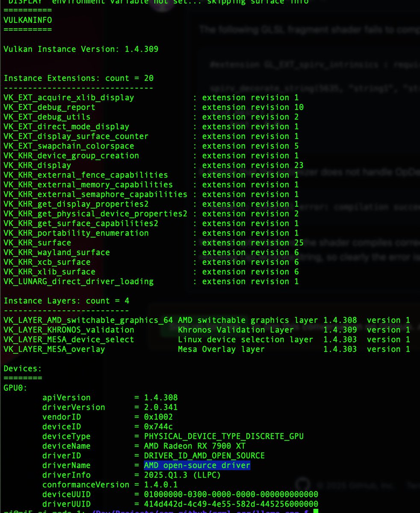Image resolution: width=420 pixels, height=513 pixels.
Task: Select 'VK_KHR_external_memory_capabilities' extension name
Action: point(88,185)
